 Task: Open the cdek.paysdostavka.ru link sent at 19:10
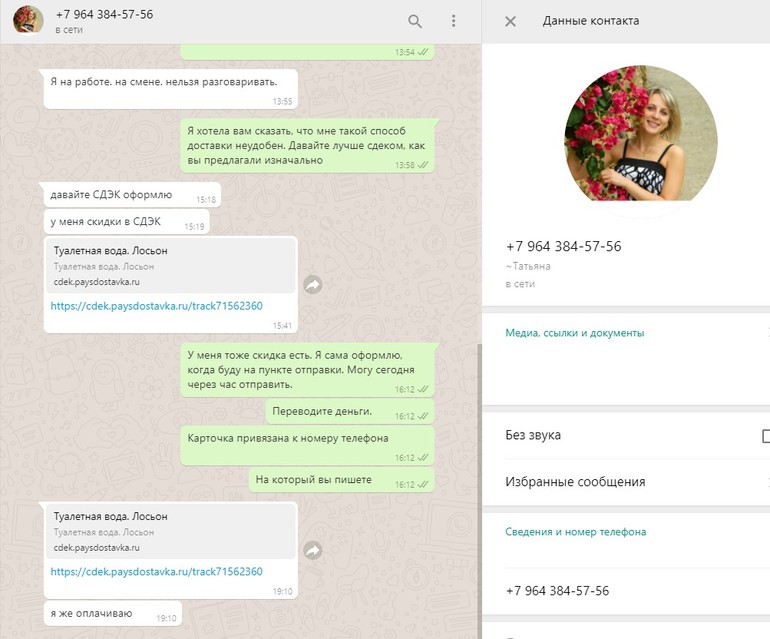[x=157, y=572]
